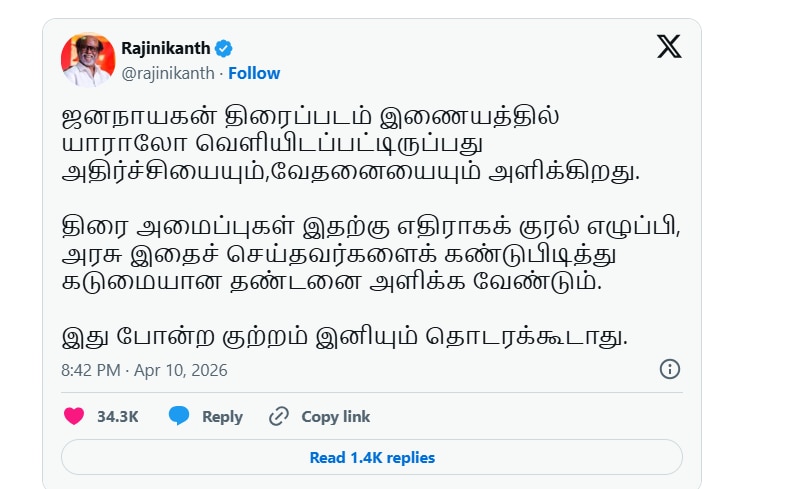Click the last sentence of the tweet

pyautogui.click(x=344, y=337)
